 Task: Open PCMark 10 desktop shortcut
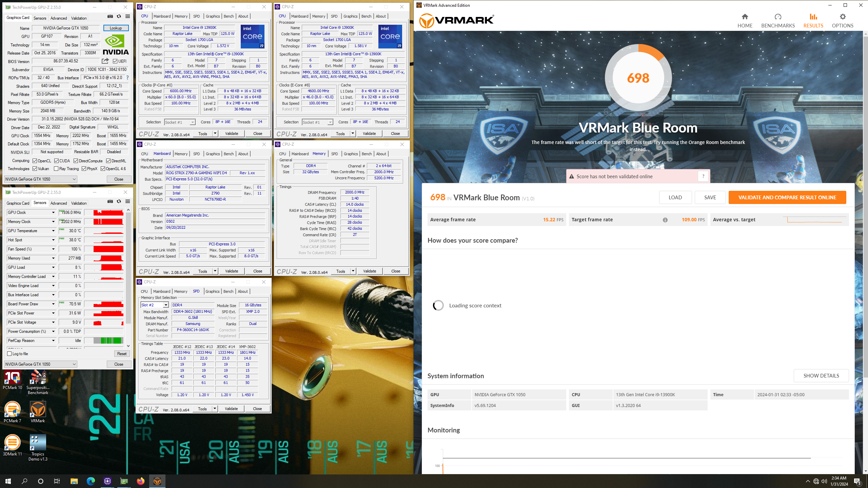pos(13,380)
